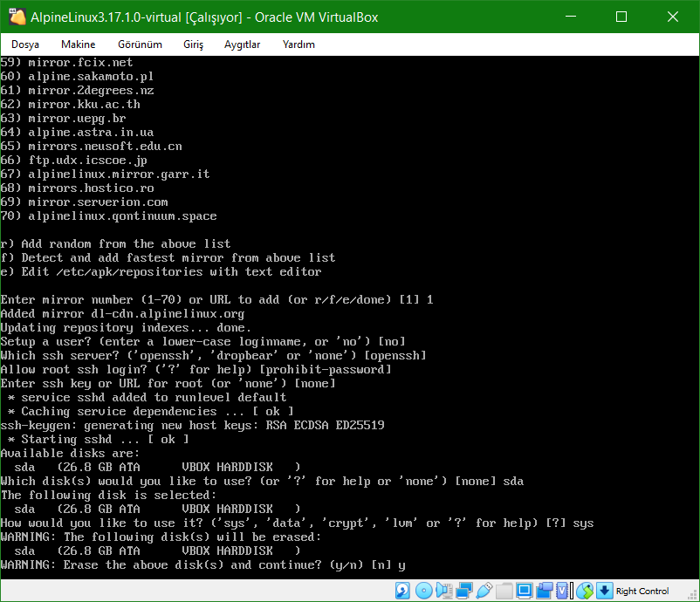Screen dimensions: 700x602
Task: Click 'Added mirror dl-cdn.alpinelinux.org' line
Action: pos(122,313)
